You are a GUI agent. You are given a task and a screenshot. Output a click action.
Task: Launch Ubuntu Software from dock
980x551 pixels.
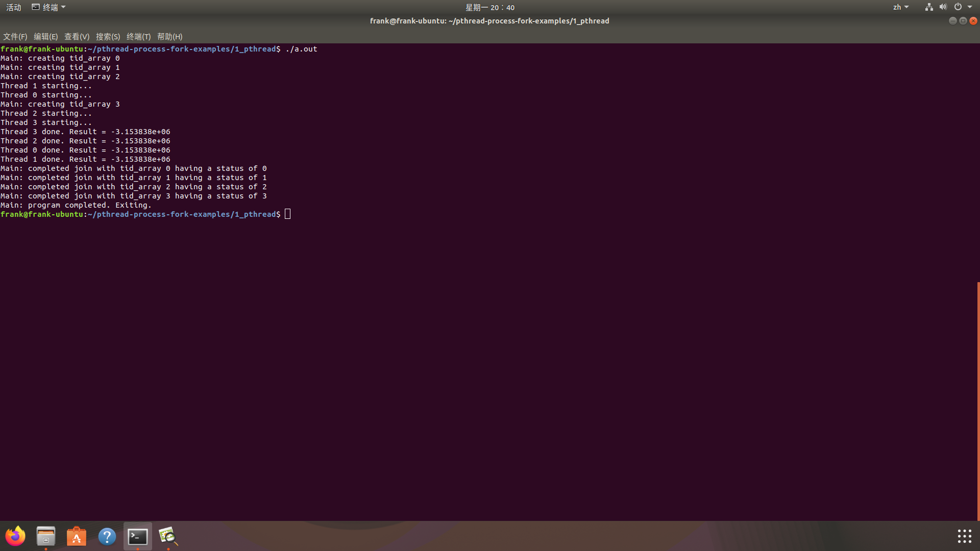(x=77, y=536)
